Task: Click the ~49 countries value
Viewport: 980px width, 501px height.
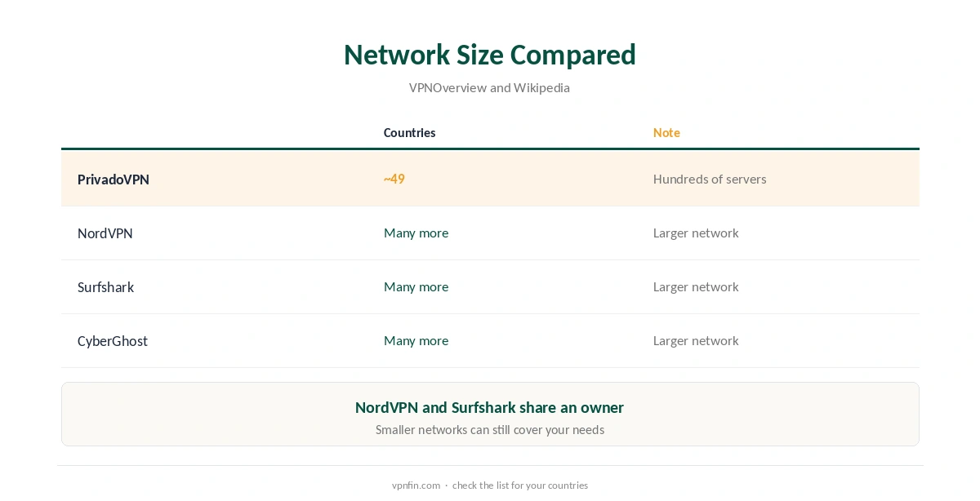Action: [394, 179]
